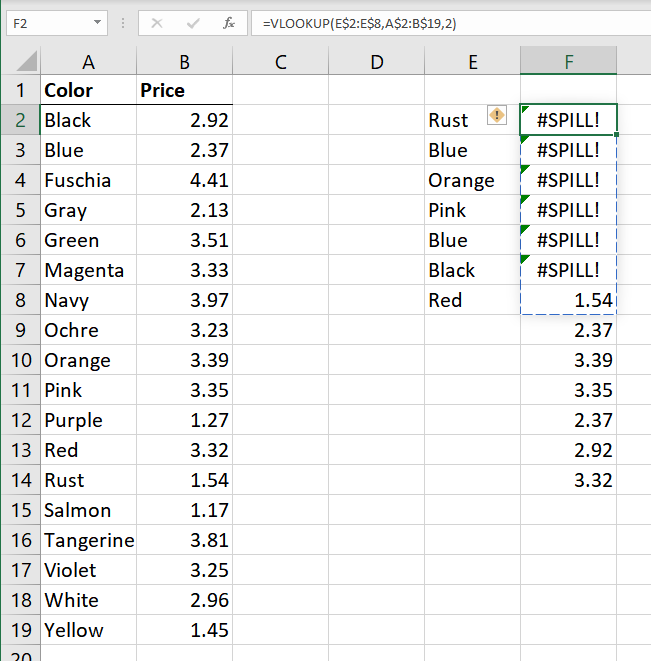Click price cell 1.27
The width and height of the screenshot is (651, 661).
pos(185,420)
